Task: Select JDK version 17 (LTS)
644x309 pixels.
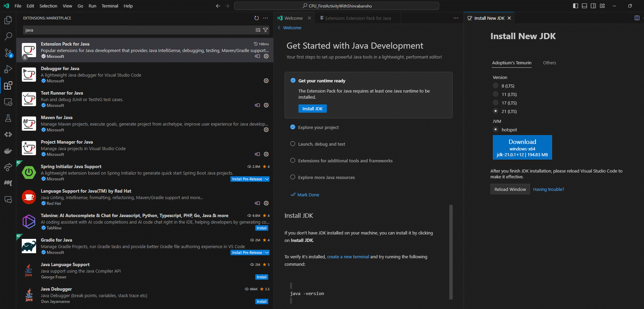Action: click(x=496, y=103)
